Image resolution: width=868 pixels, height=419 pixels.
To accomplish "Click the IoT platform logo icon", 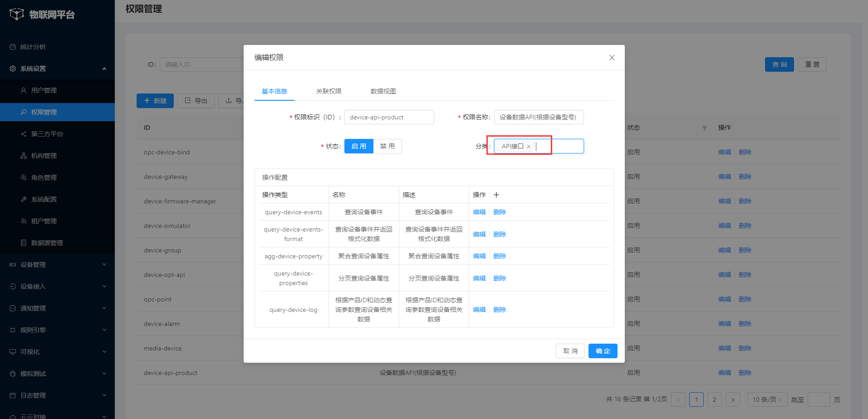I will tap(17, 14).
